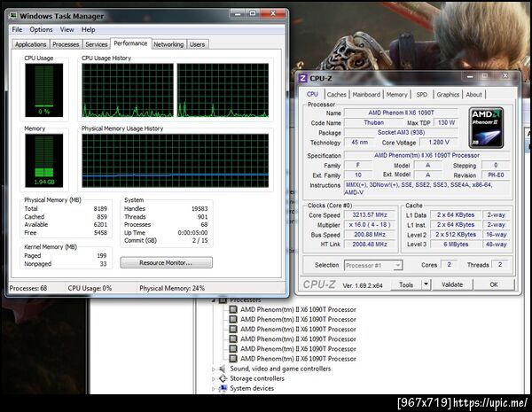Open the Help menu in Task Manager

88,29
